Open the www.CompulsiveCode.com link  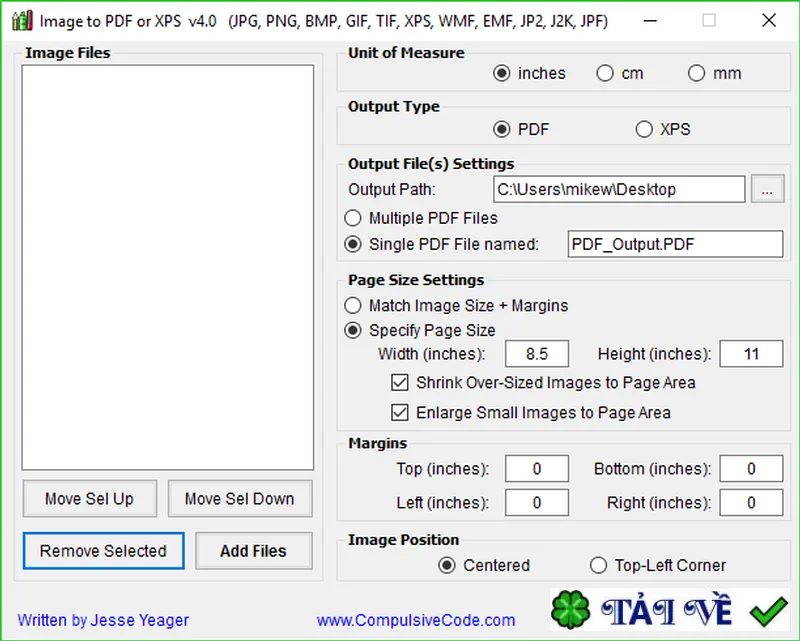416,620
